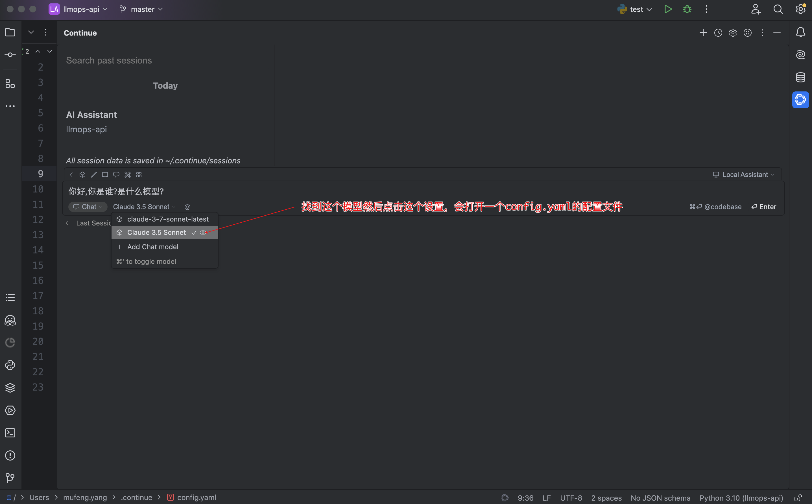Viewport: 812px width, 504px height.
Task: Click Add Chat model option
Action: (152, 247)
